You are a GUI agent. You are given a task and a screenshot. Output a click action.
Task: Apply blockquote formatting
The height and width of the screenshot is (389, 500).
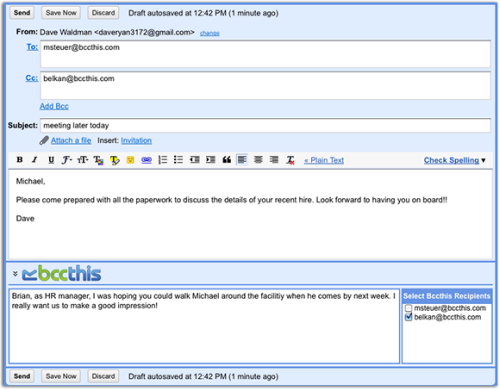pyautogui.click(x=227, y=160)
